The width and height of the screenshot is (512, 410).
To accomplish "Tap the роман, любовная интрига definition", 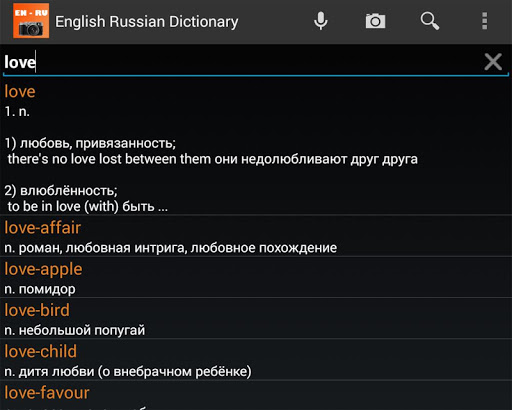I will [170, 248].
